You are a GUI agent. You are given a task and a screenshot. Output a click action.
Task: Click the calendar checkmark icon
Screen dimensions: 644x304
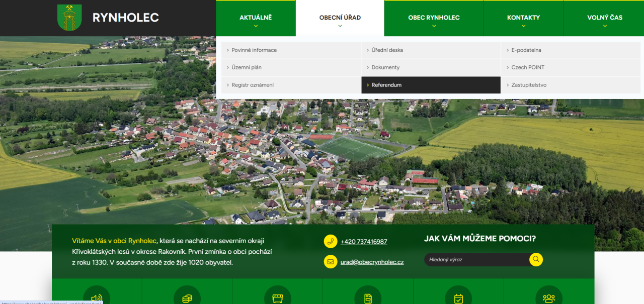click(458, 296)
